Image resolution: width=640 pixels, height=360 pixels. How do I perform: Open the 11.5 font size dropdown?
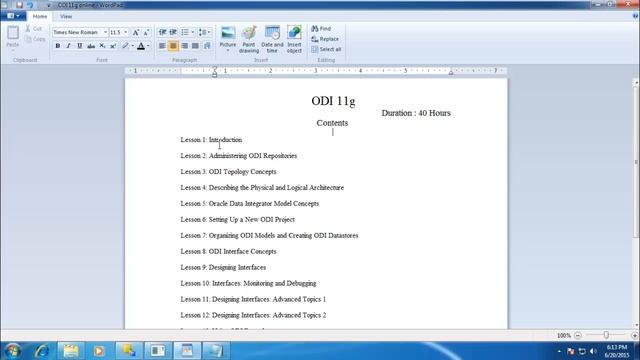tap(126, 32)
